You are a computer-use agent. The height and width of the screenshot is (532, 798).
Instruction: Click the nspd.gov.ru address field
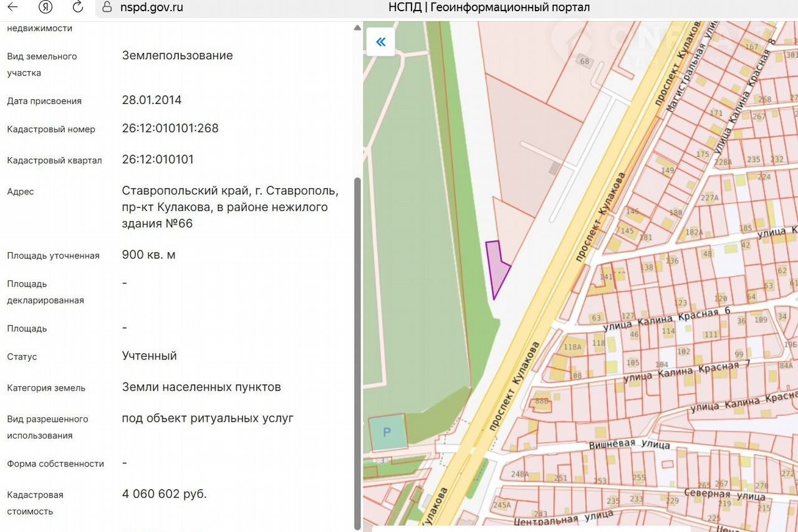click(151, 7)
